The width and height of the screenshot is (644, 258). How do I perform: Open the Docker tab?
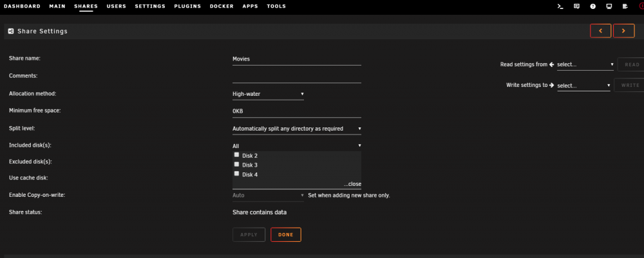222,6
